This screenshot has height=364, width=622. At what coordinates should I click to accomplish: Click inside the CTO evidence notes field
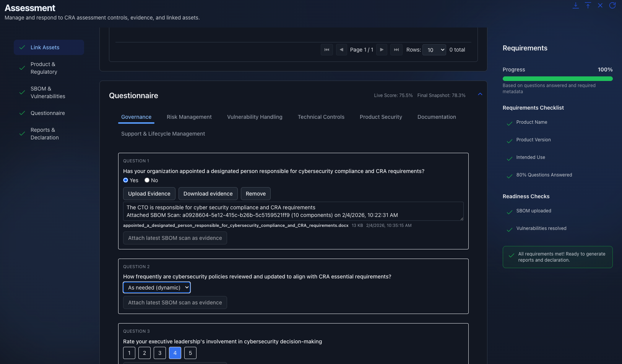(292, 211)
